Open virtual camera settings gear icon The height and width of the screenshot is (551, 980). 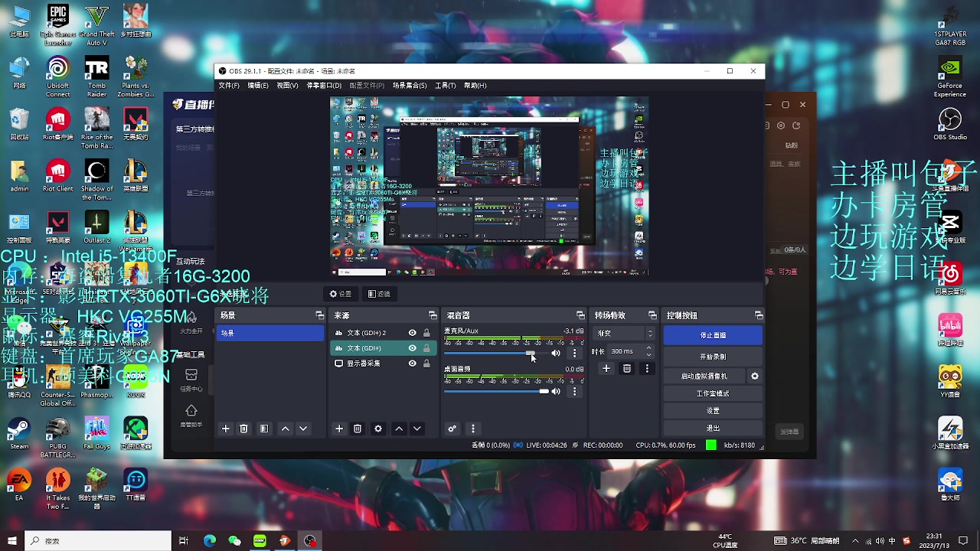click(x=755, y=376)
